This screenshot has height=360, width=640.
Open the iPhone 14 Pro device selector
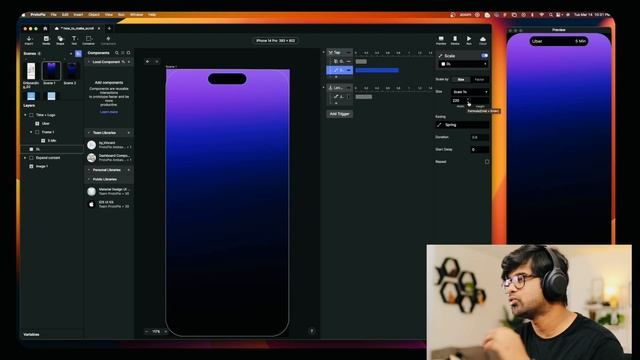click(276, 41)
